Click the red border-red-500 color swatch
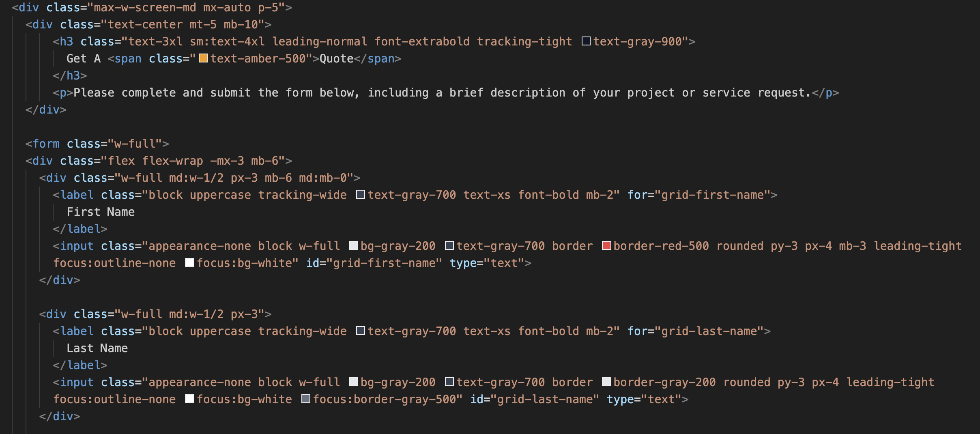 [606, 246]
